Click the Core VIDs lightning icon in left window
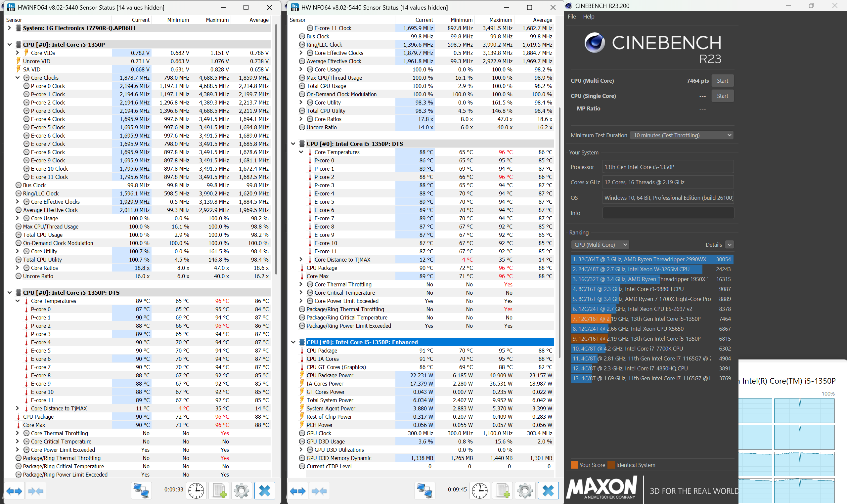This screenshot has height=504, width=847. tap(26, 53)
